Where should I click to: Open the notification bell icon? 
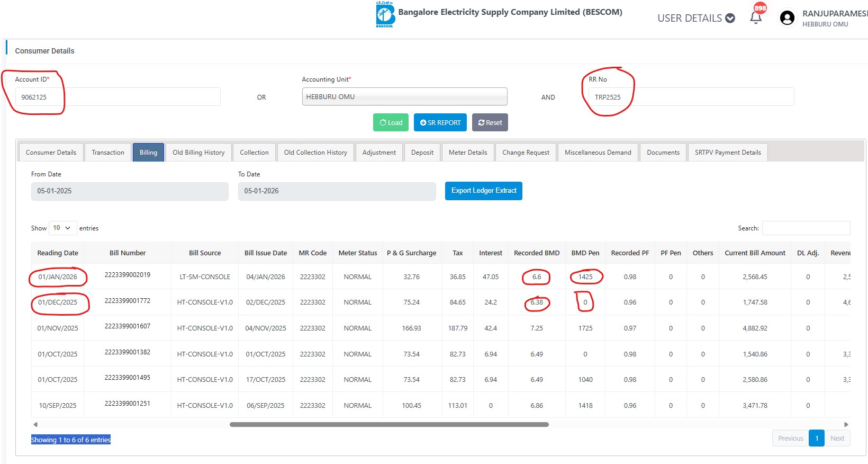[756, 17]
